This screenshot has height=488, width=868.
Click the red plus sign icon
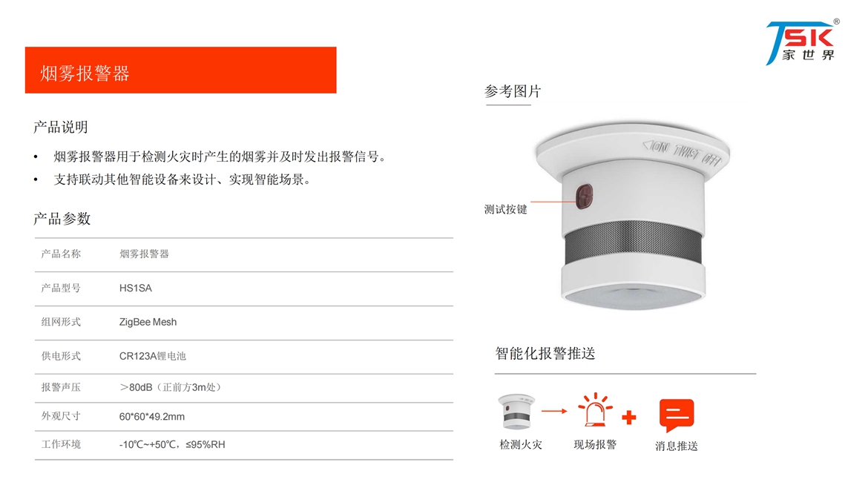tap(629, 418)
